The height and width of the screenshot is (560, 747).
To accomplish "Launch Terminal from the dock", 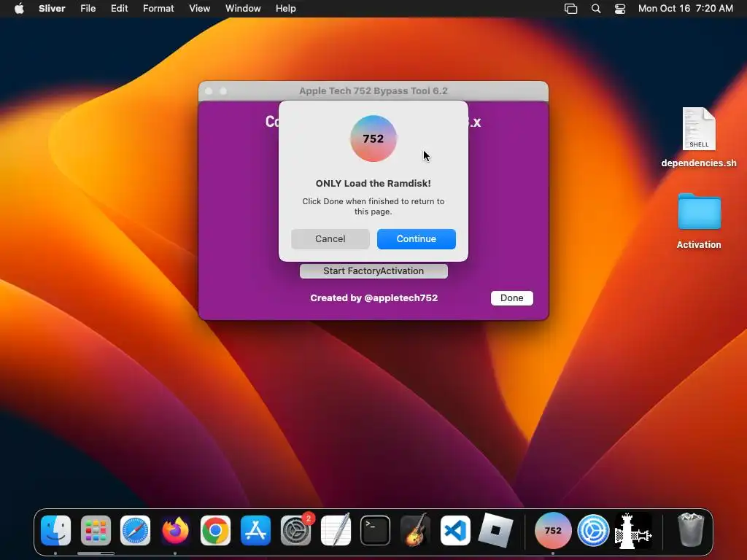I will pyautogui.click(x=376, y=531).
